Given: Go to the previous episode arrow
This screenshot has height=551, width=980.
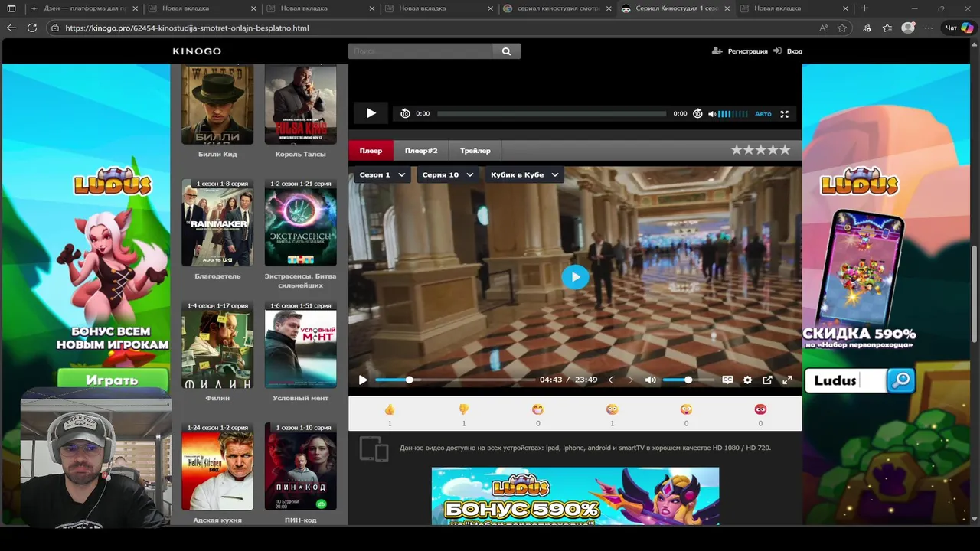Looking at the screenshot, I should [x=610, y=380].
